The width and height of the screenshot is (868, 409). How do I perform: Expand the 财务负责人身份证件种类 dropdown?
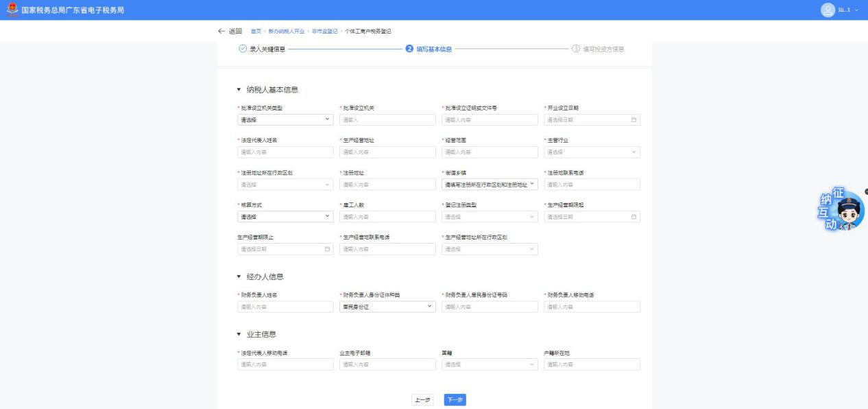point(387,307)
